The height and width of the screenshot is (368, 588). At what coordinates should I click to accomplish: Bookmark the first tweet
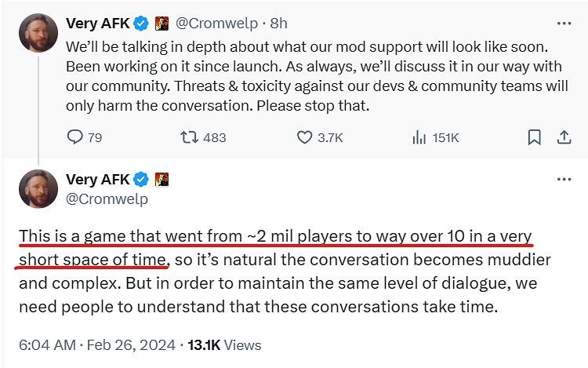pos(534,137)
